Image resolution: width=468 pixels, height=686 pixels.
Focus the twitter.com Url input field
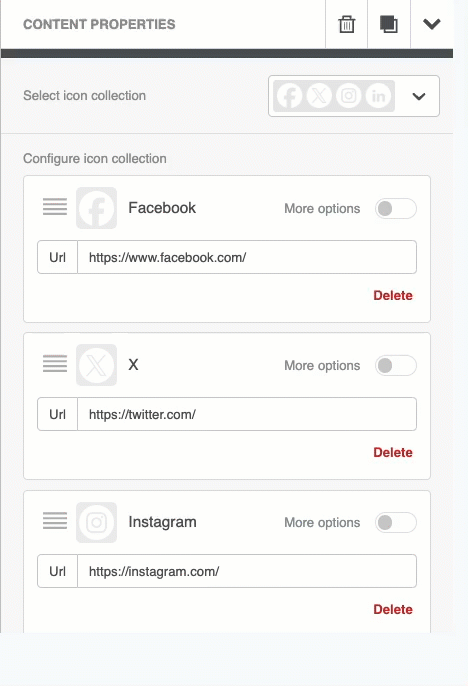[247, 414]
